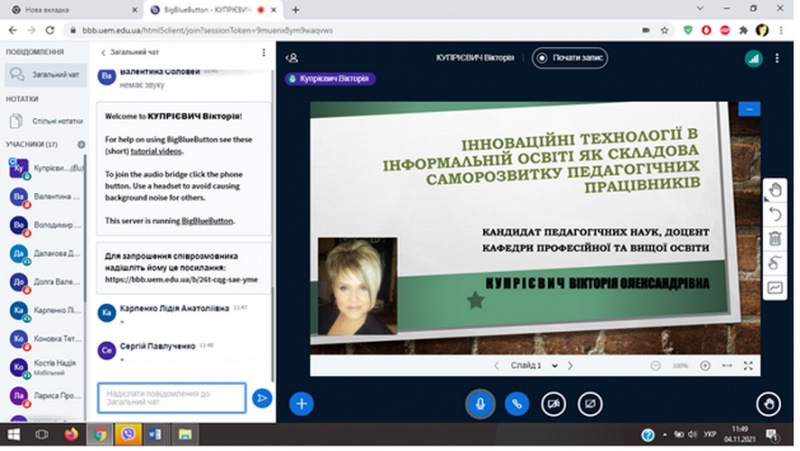The height and width of the screenshot is (451, 800).
Task: Select participant Долга Вале... in users list
Action: (46, 282)
